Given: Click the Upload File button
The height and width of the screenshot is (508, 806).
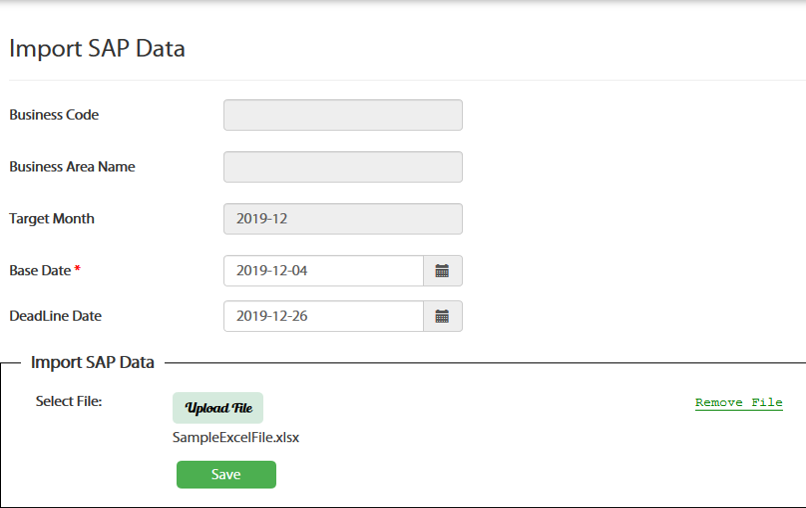Looking at the screenshot, I should point(218,408).
